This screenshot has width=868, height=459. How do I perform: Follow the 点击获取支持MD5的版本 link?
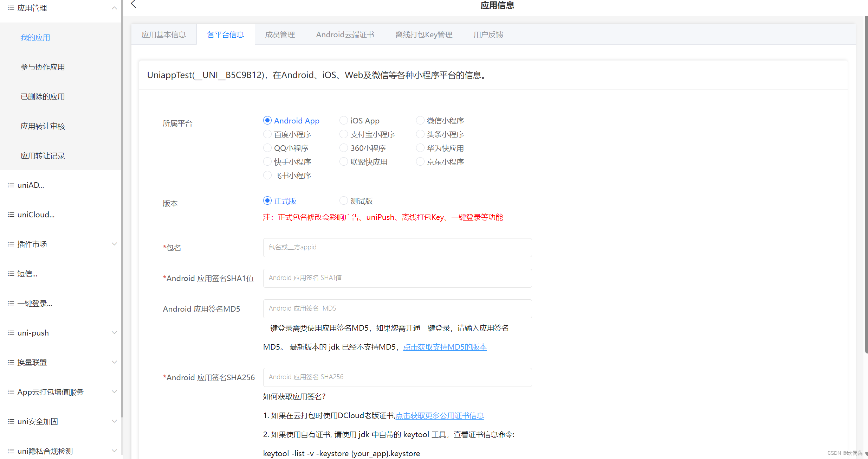point(445,347)
